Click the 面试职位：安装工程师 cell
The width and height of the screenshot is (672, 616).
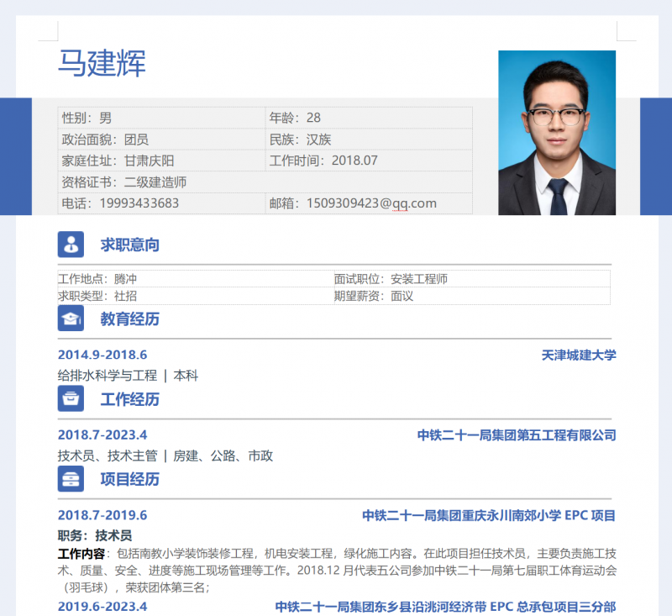pyautogui.click(x=470, y=279)
